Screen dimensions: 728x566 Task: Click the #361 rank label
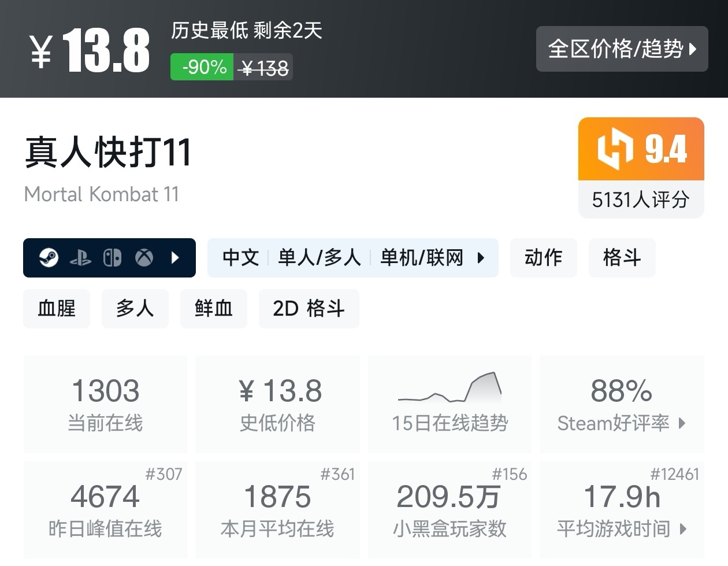click(x=337, y=475)
